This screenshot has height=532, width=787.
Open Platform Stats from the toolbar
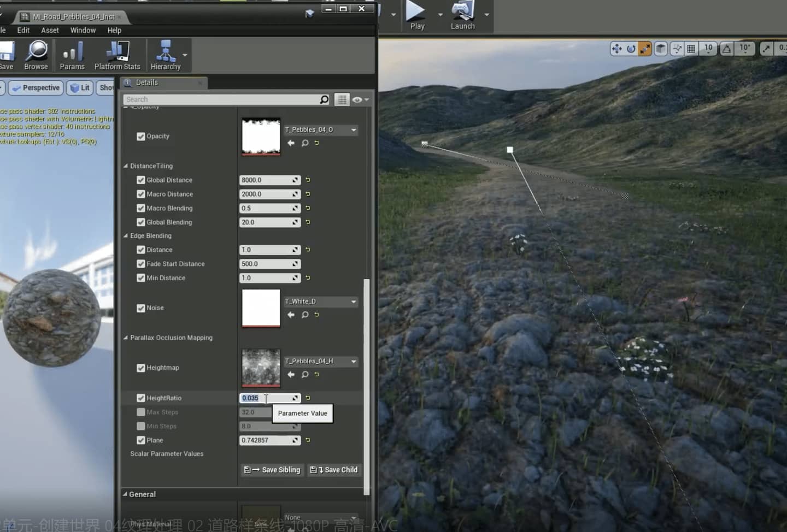pos(117,55)
